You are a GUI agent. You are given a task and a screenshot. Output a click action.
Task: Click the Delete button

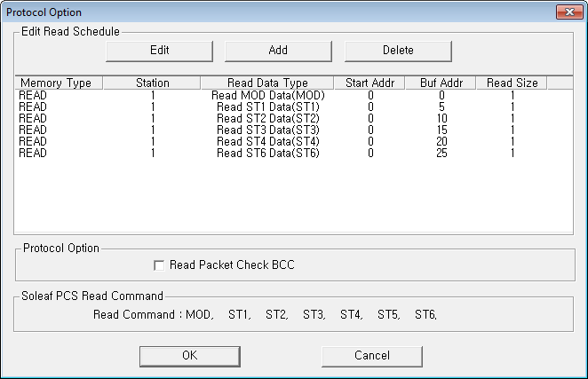[x=398, y=51]
